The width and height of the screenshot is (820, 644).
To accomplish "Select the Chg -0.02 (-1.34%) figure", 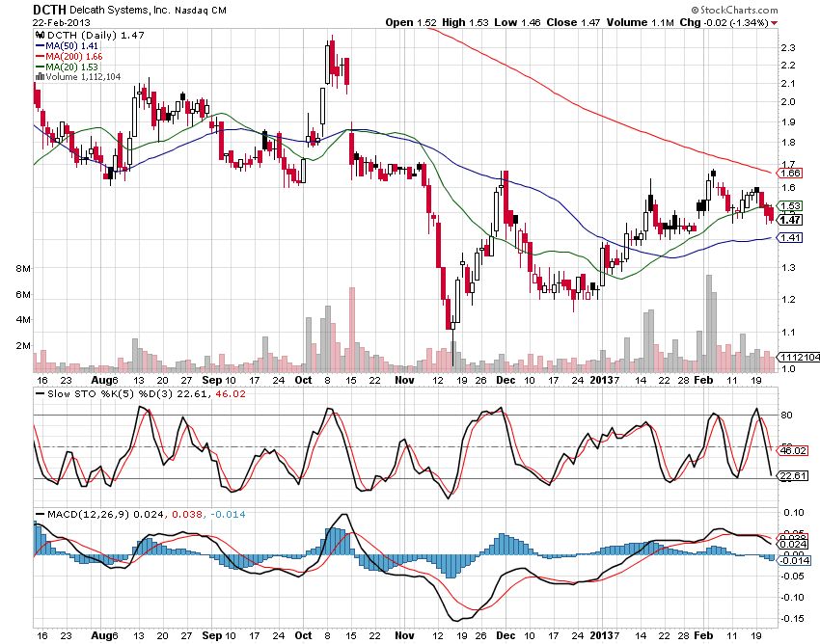I will point(724,22).
